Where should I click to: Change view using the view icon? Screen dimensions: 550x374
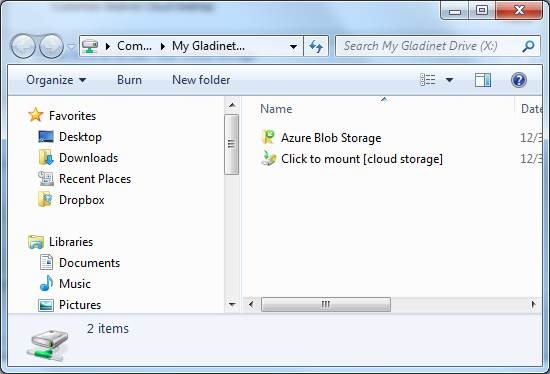click(428, 80)
